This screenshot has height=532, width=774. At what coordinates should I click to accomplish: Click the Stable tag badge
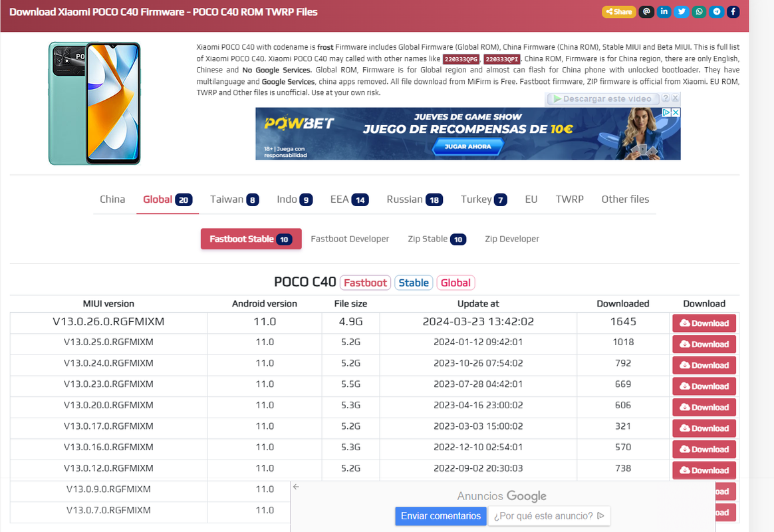pos(414,283)
